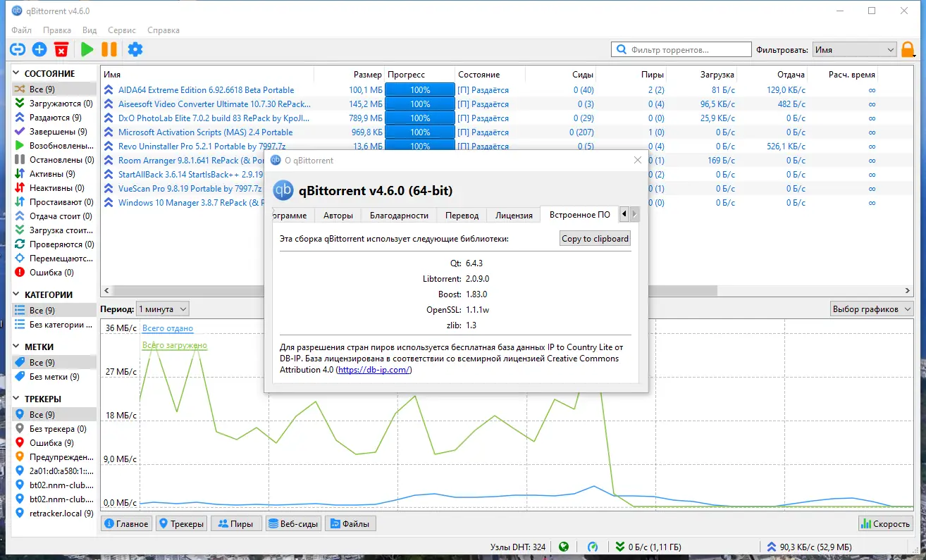Filter by Проверяются (0) status

point(54,244)
